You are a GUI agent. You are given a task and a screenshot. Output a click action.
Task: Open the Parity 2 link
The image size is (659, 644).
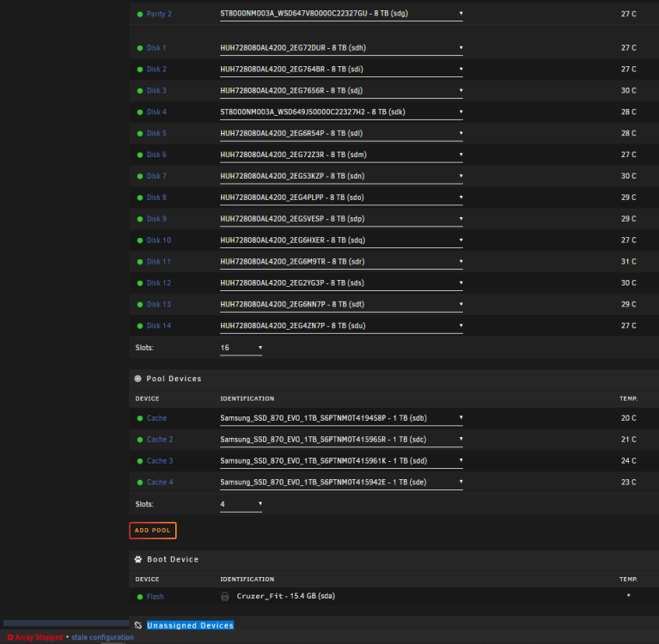(x=159, y=14)
